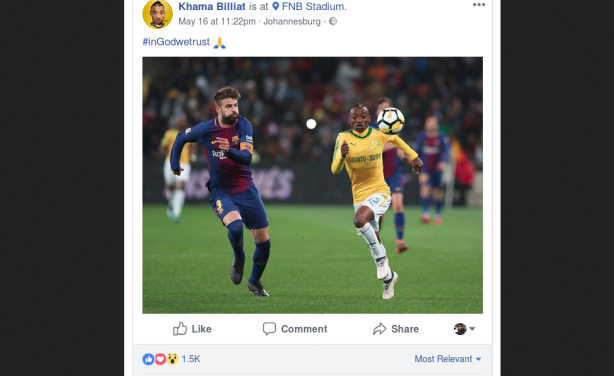Expand the Most Relevant comments dropdown
Viewport: 614px width, 376px height.
point(448,359)
